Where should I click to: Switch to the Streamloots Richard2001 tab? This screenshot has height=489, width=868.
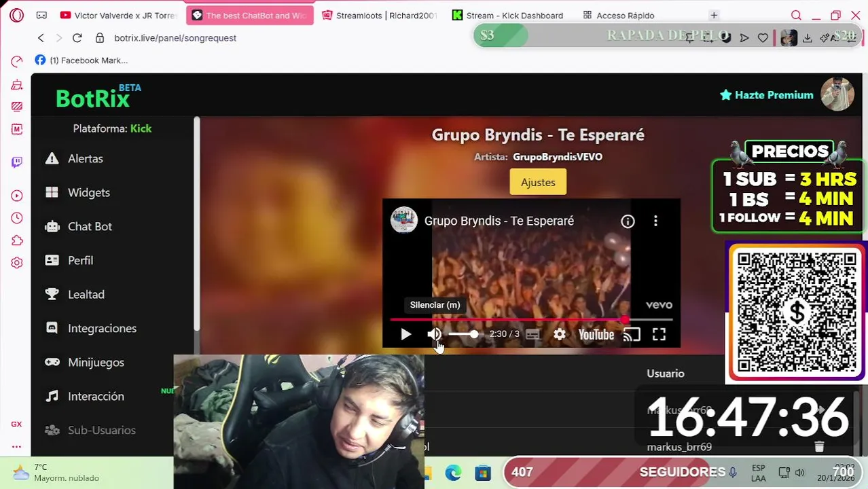point(380,15)
